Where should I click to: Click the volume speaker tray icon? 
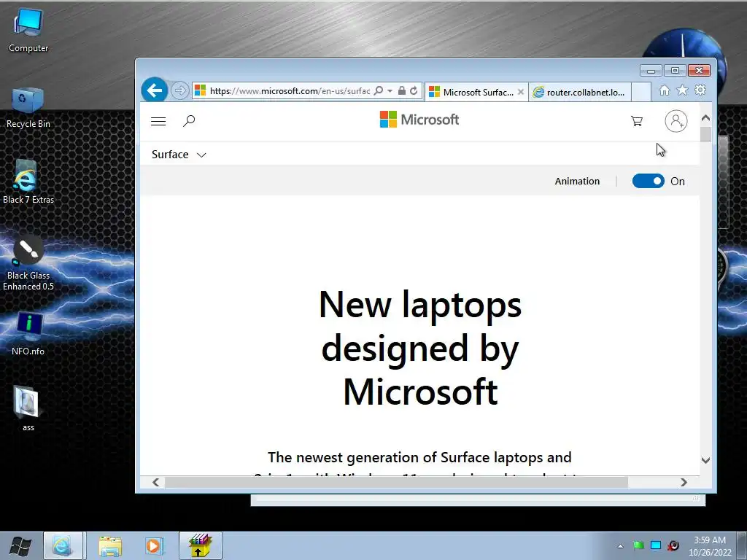point(673,545)
